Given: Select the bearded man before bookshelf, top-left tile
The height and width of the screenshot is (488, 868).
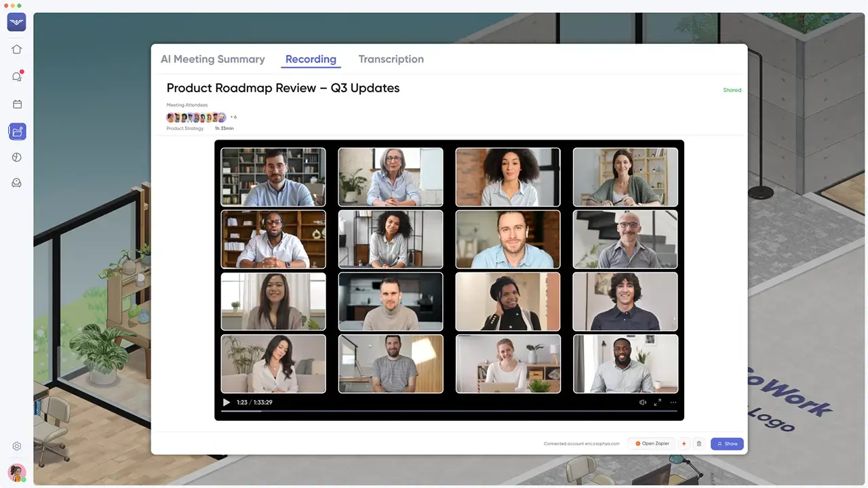Looking at the screenshot, I should click(273, 177).
